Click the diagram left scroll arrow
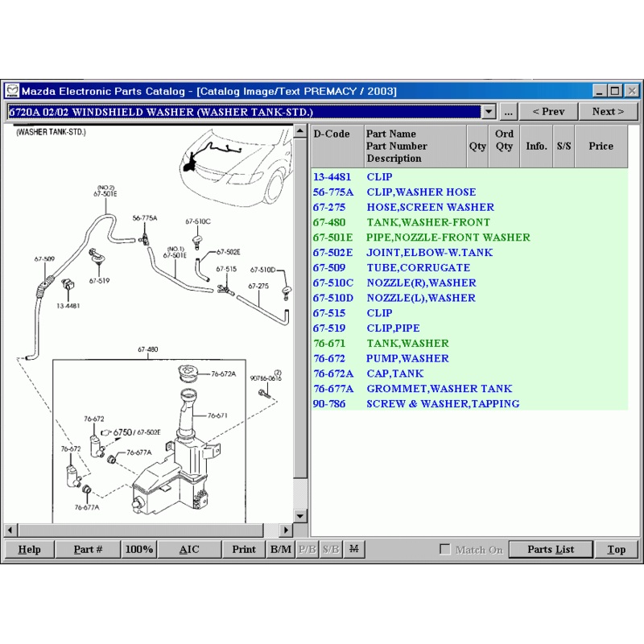644x644 pixels. click(x=10, y=530)
